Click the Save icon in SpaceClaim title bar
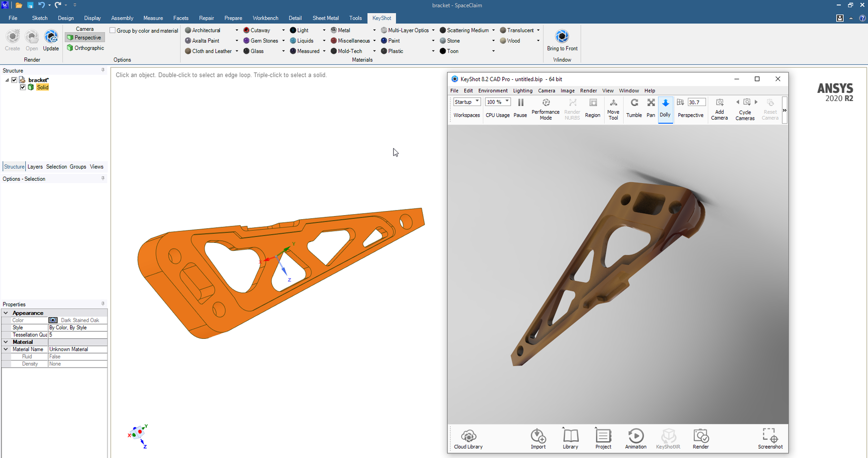This screenshot has width=868, height=458. tap(30, 5)
